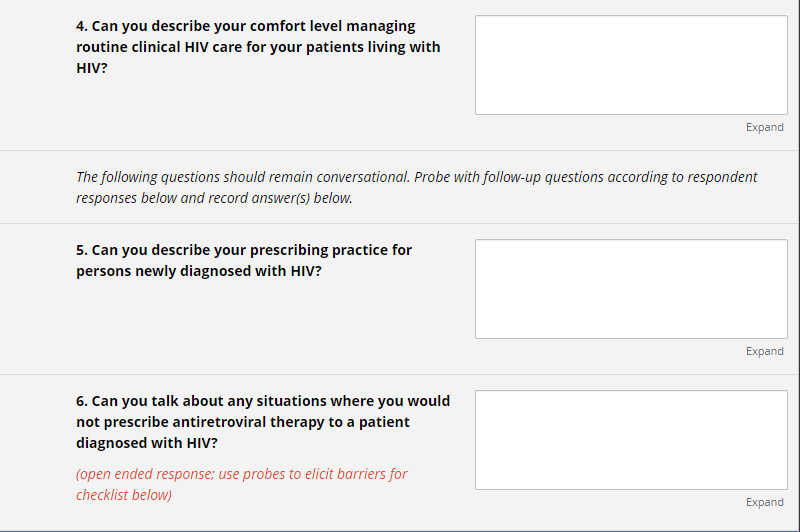Focus the prescribing practice response field

point(631,289)
